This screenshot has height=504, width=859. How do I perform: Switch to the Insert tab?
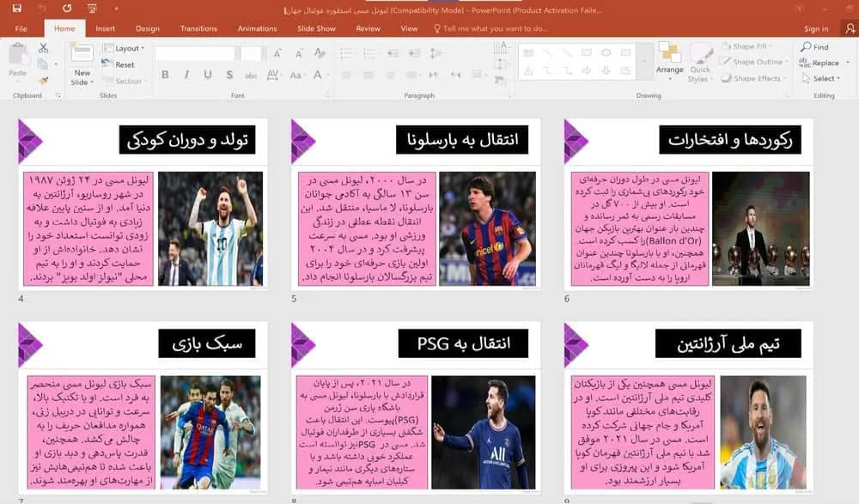pyautogui.click(x=105, y=28)
